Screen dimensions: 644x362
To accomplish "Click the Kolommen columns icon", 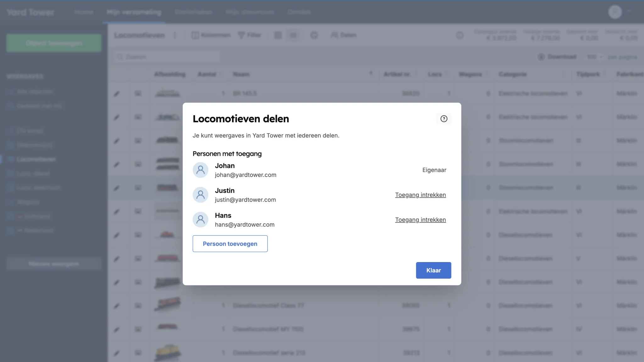I will pyautogui.click(x=195, y=35).
